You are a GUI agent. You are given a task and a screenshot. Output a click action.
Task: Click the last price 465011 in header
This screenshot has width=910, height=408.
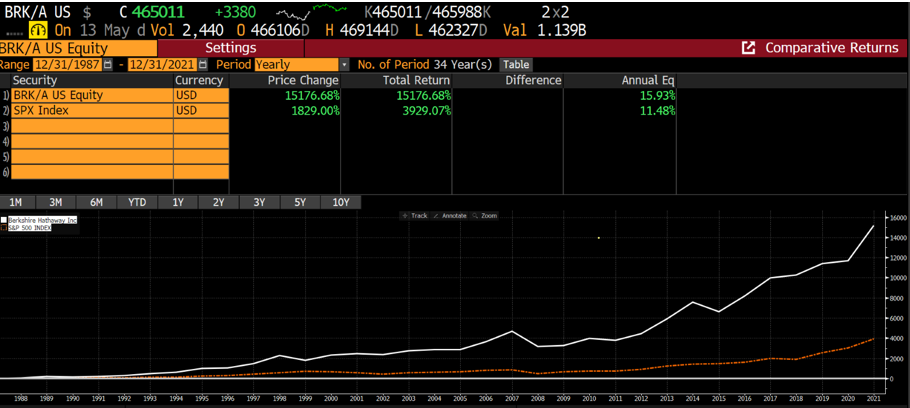[158, 10]
